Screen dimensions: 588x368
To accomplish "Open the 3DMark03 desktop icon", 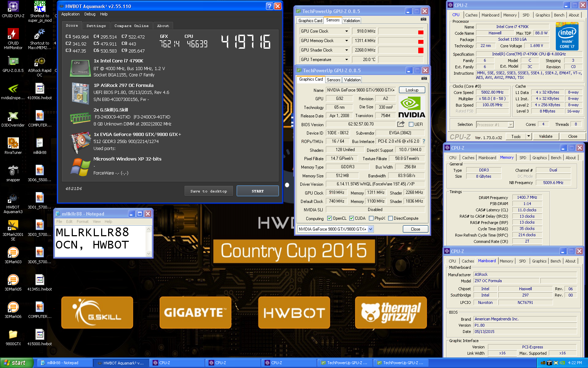I will (x=13, y=255).
